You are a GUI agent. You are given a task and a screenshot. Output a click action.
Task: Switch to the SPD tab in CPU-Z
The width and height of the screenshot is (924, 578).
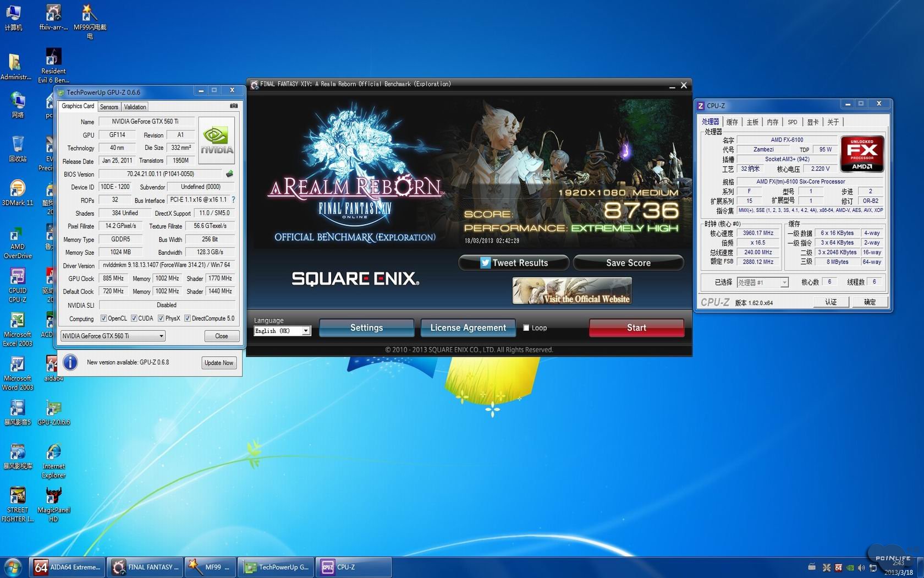click(x=793, y=122)
